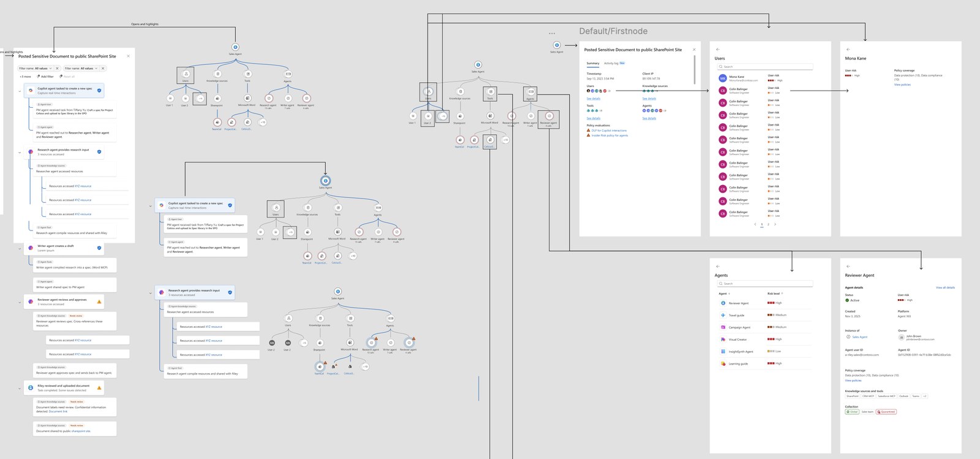Open the DLP for Copilot interactions policy link
The image size is (980, 459).
point(609,130)
